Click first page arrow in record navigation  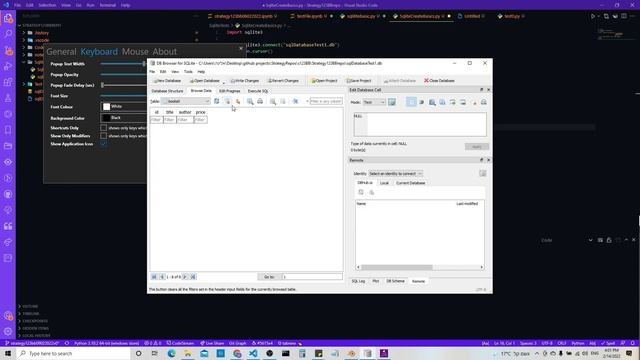point(154,277)
